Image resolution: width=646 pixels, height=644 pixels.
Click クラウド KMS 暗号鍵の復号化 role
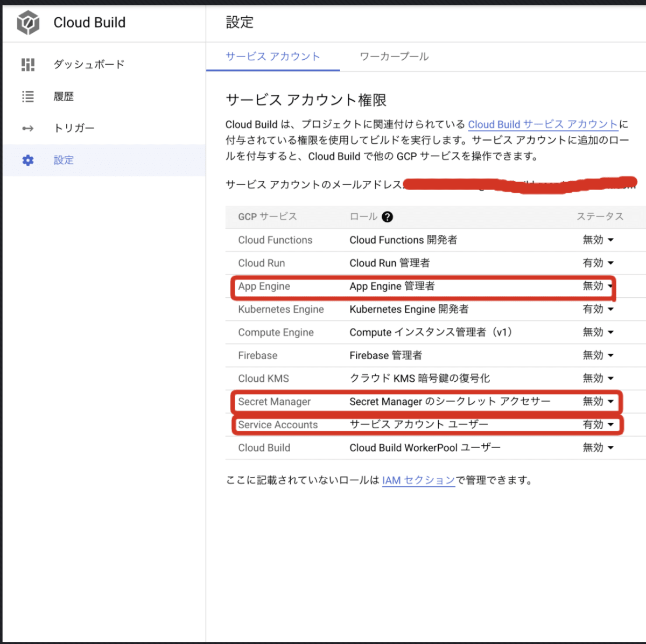420,379
